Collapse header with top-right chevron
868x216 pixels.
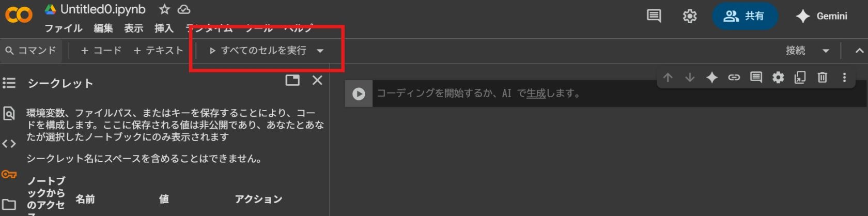(x=859, y=51)
